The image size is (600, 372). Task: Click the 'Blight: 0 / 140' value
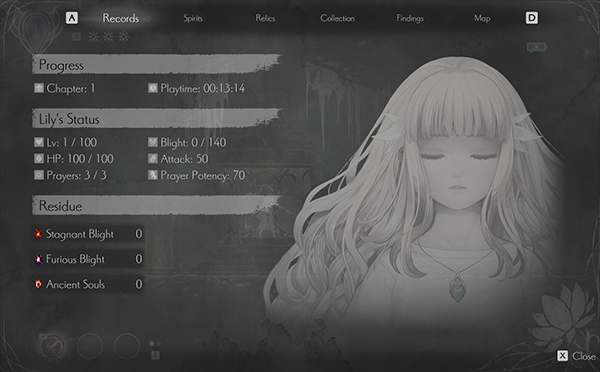[193, 142]
